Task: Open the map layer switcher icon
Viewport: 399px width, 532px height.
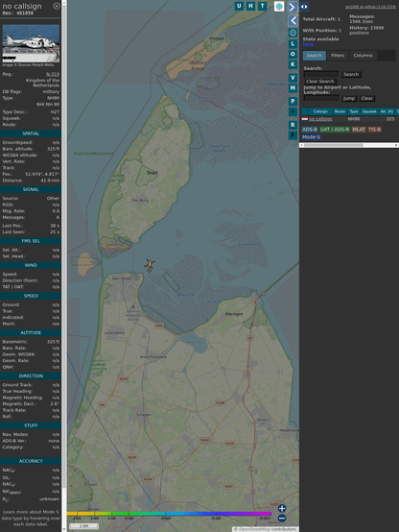Action: pos(279,7)
